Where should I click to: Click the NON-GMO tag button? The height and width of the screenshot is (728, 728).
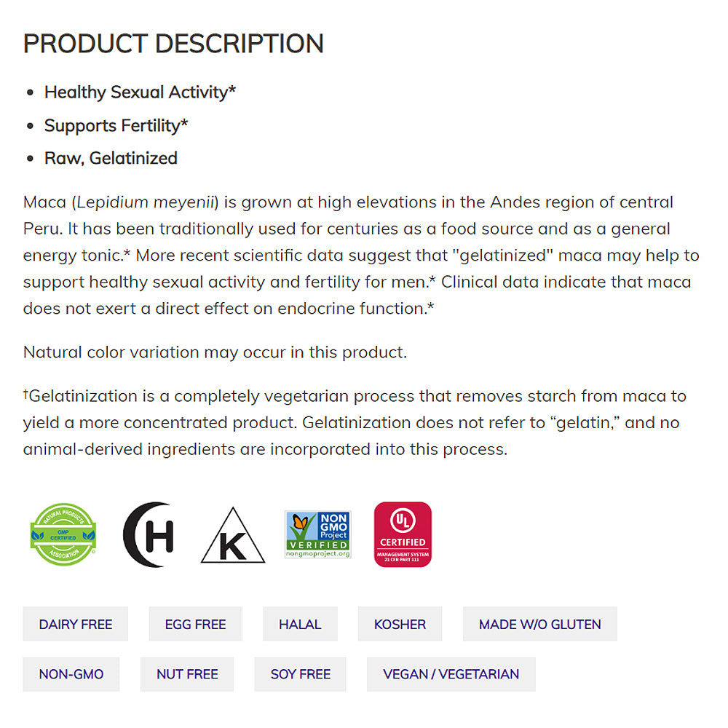click(x=71, y=674)
